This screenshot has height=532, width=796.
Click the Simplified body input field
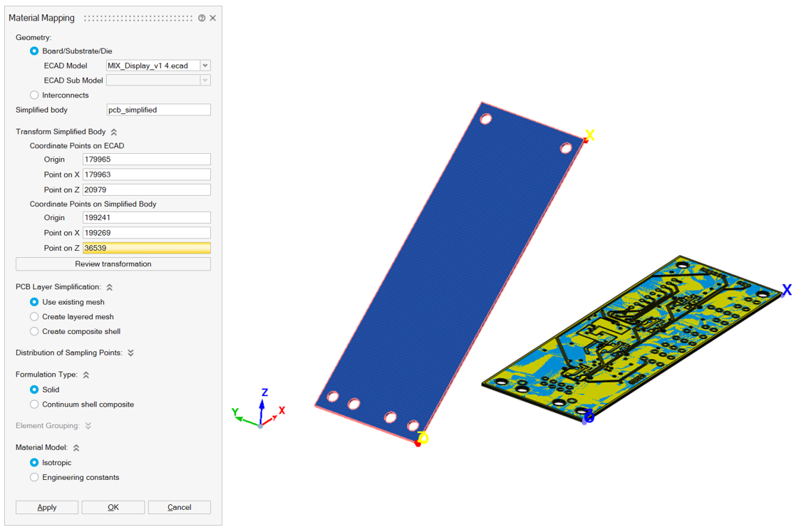(x=158, y=110)
